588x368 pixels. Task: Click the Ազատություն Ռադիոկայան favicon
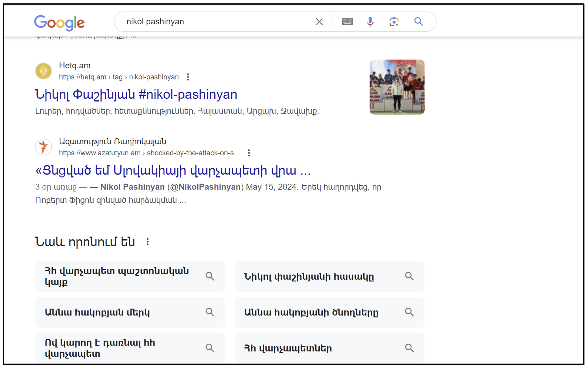tap(43, 147)
